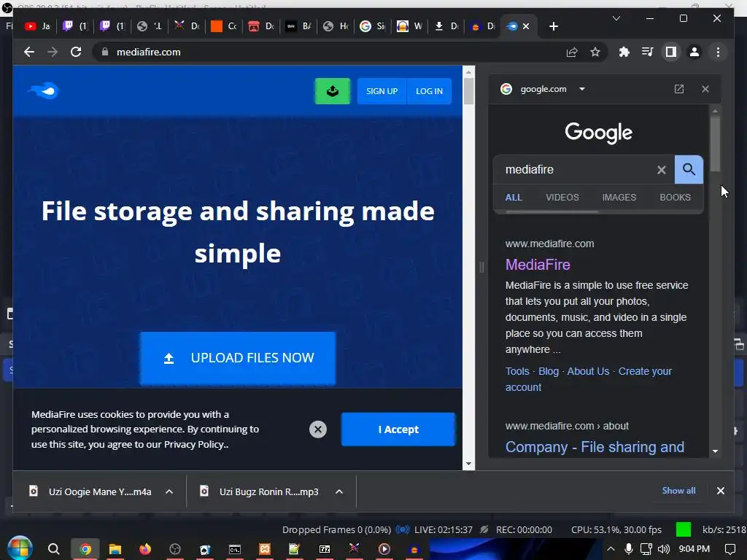
Task: Open the Windows Start menu
Action: 20,548
